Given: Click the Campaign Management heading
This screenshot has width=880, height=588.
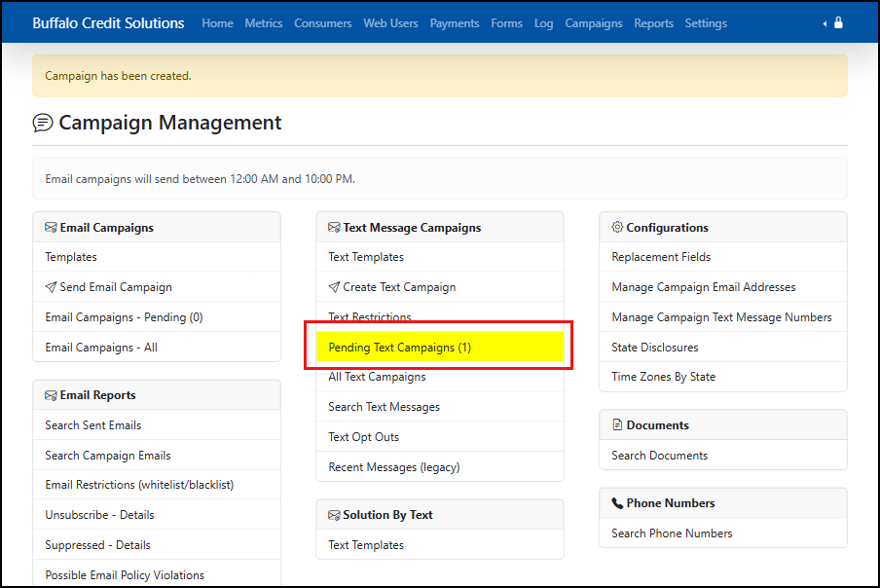Looking at the screenshot, I should click(170, 123).
